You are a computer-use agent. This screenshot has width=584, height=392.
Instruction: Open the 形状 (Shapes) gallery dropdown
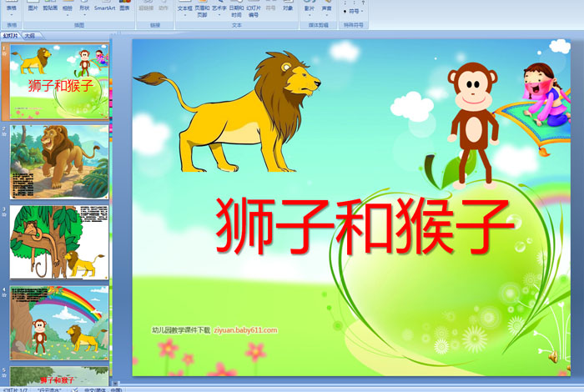point(84,8)
